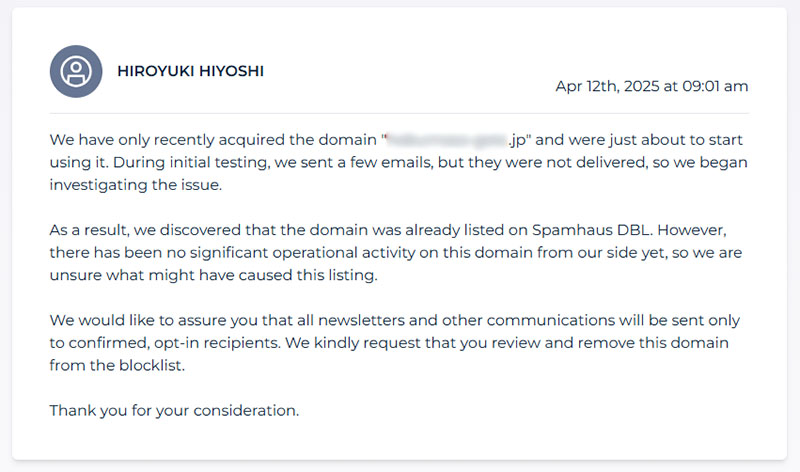Click the text 'Spamhaus DBL'
The height and width of the screenshot is (472, 800).
click(x=591, y=230)
